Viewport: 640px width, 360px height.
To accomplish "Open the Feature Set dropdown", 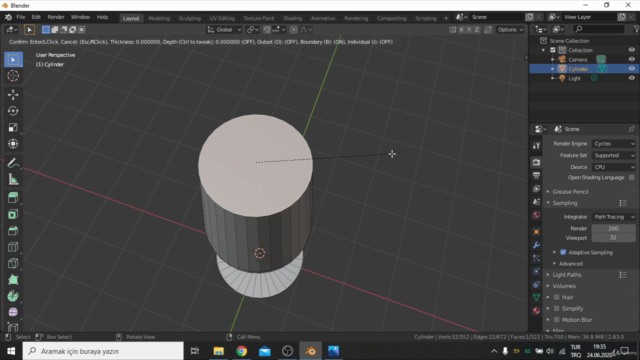I will click(614, 156).
